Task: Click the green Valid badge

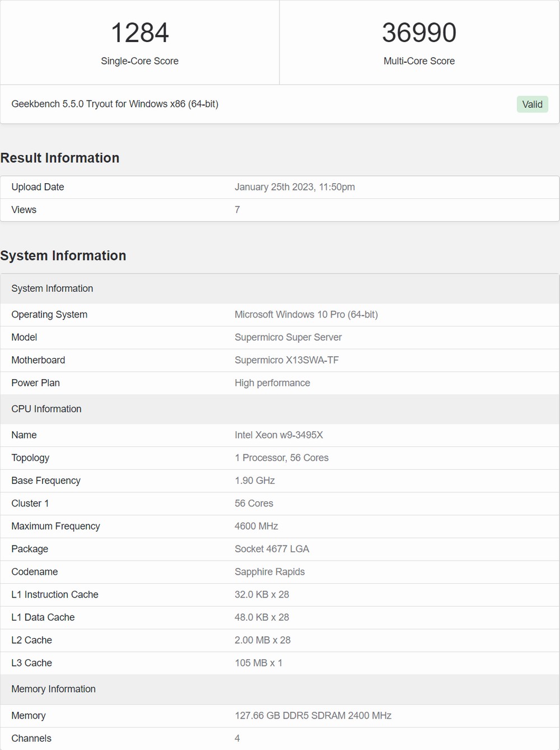Action: click(532, 104)
